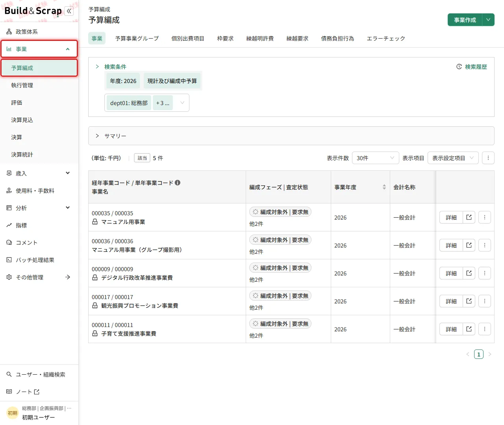Open 観光振興プロモーション事業費 in new window icon
Viewport: 504px width, 425px height.
coord(469,301)
